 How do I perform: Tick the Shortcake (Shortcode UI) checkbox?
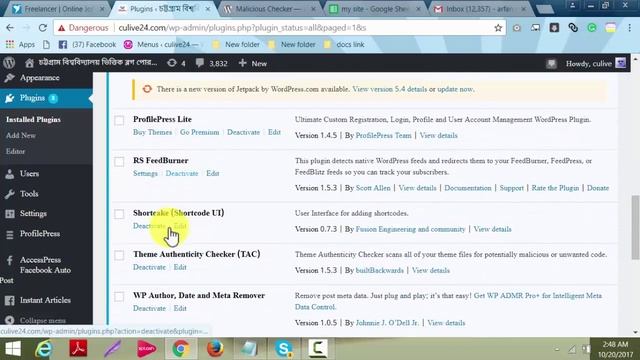pyautogui.click(x=119, y=214)
